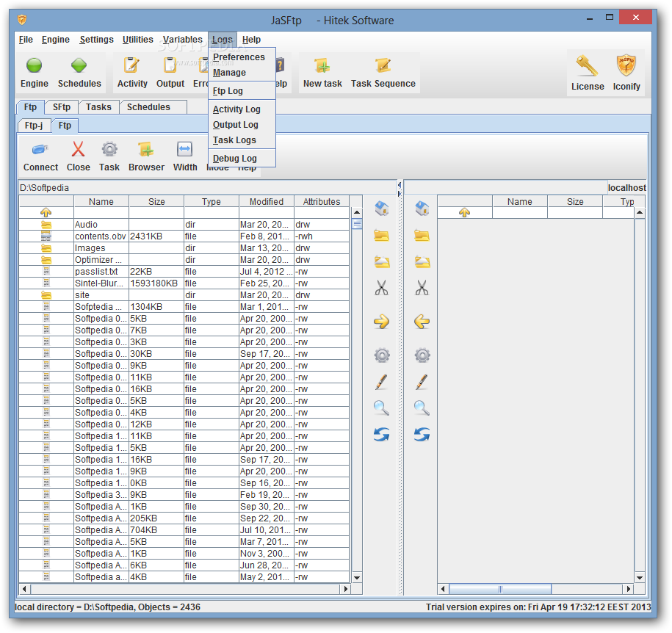Open the Settings menu
Screen dimensions: 672x633
tap(96, 40)
